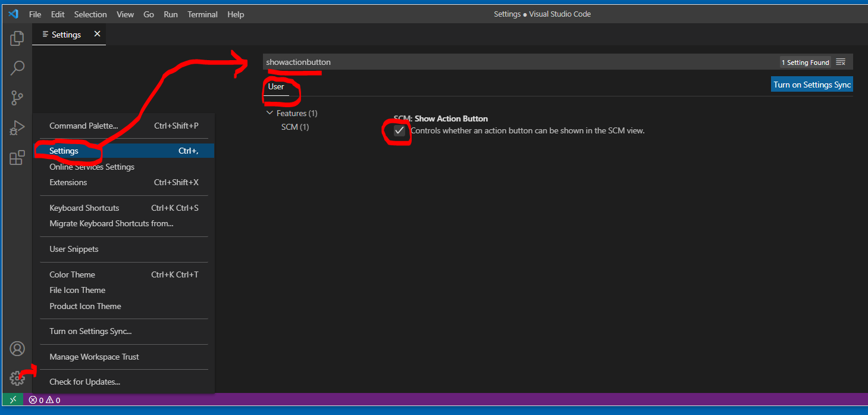Open the Terminal menu
868x415 pixels.
point(202,14)
